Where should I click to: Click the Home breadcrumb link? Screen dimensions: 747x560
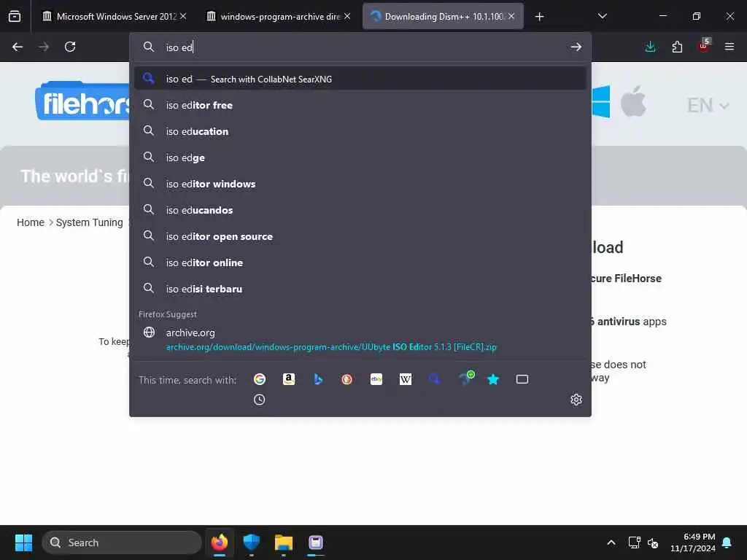tap(31, 222)
